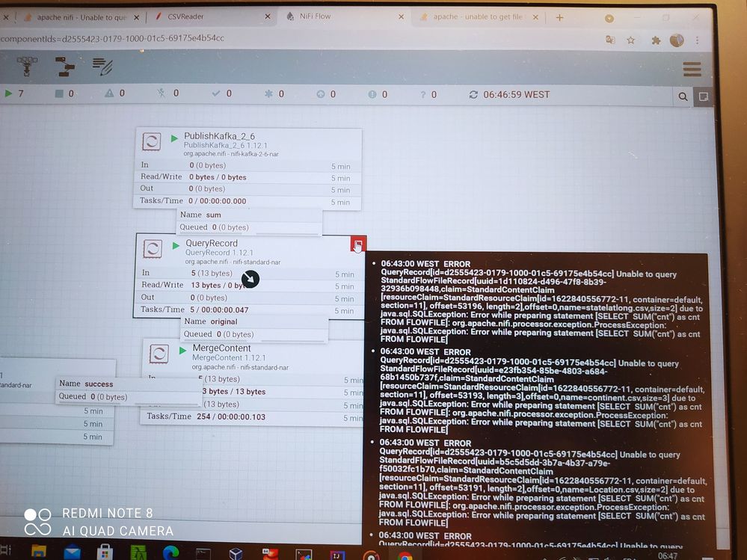This screenshot has width=747, height=560.
Task: Select the MergeContent processor
Action: (253, 382)
